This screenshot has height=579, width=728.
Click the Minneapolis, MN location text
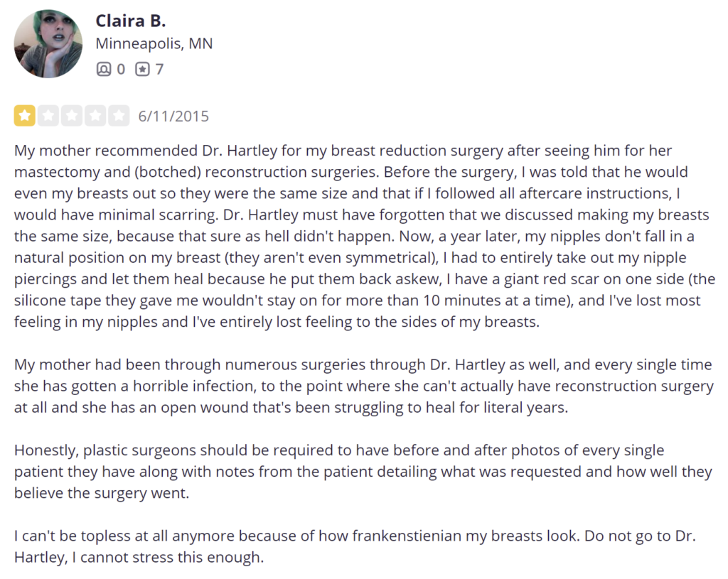coord(154,43)
